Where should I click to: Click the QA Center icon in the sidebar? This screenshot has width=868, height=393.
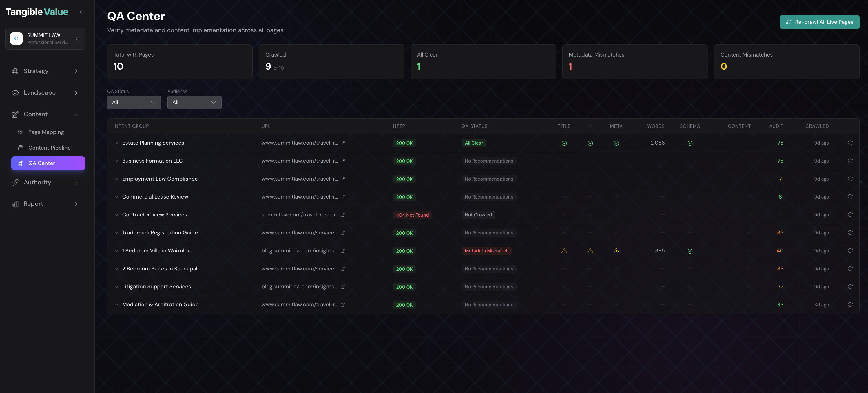[x=20, y=163]
